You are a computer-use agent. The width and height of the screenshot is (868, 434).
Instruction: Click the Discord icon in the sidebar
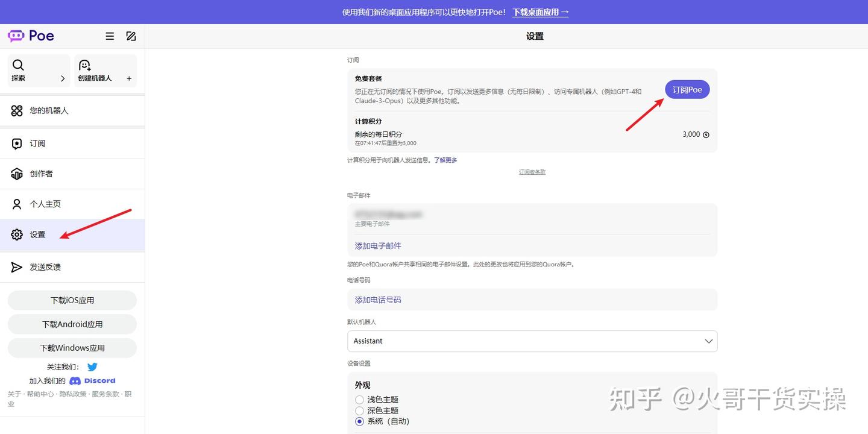click(75, 380)
